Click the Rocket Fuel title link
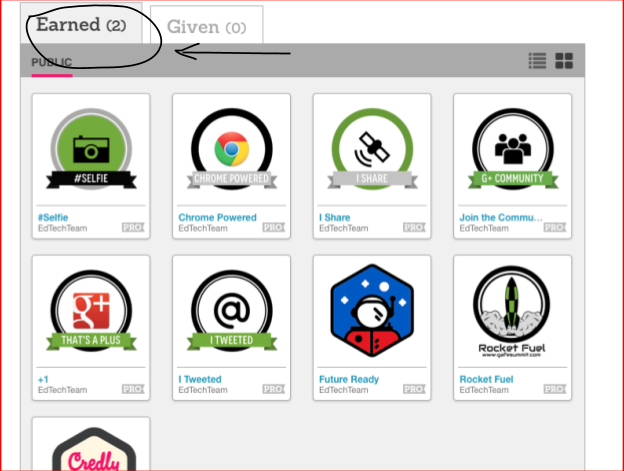The width and height of the screenshot is (624, 471). pos(486,380)
